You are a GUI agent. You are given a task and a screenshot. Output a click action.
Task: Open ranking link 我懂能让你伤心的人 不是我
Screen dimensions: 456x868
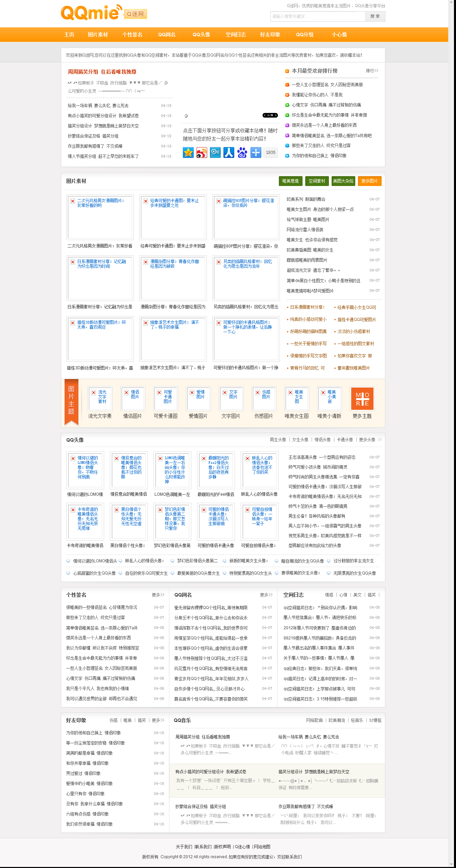coord(317,95)
